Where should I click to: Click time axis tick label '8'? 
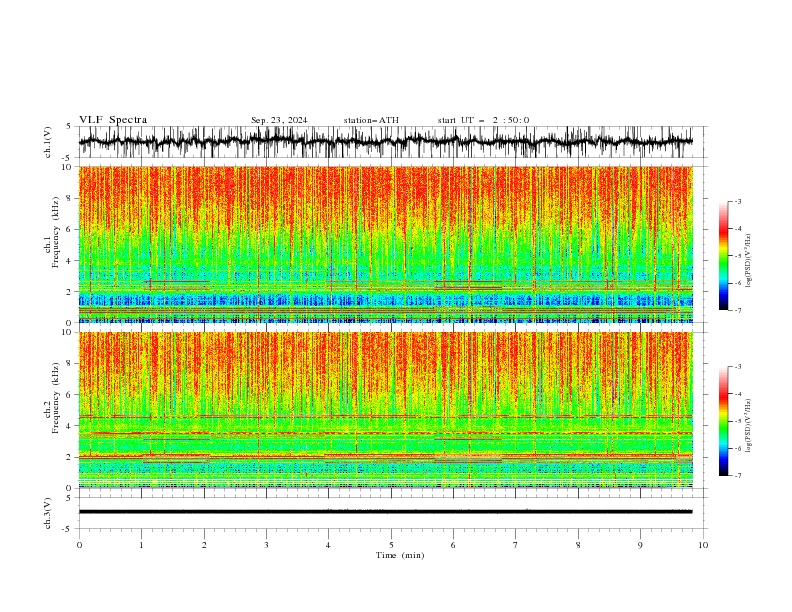coord(578,545)
